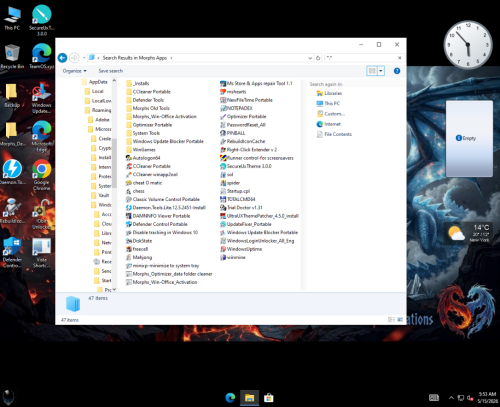Select AppData in navigation tree
The height and width of the screenshot is (407, 500).
(95, 82)
